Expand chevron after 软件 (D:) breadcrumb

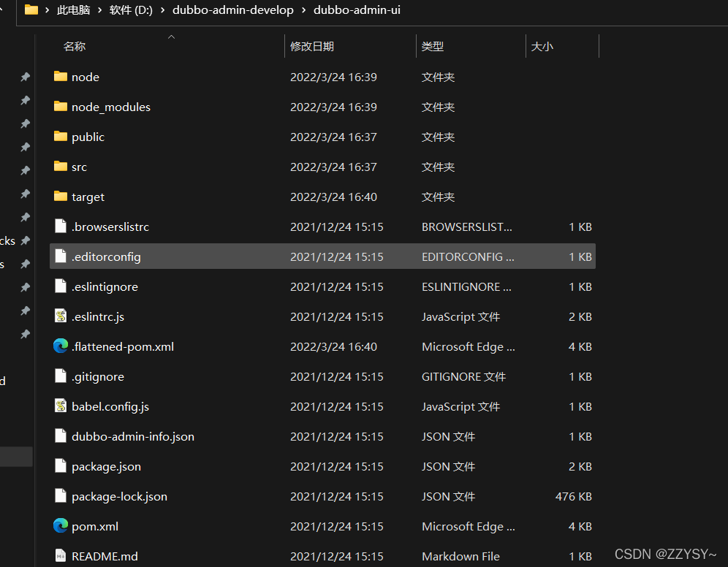162,9
